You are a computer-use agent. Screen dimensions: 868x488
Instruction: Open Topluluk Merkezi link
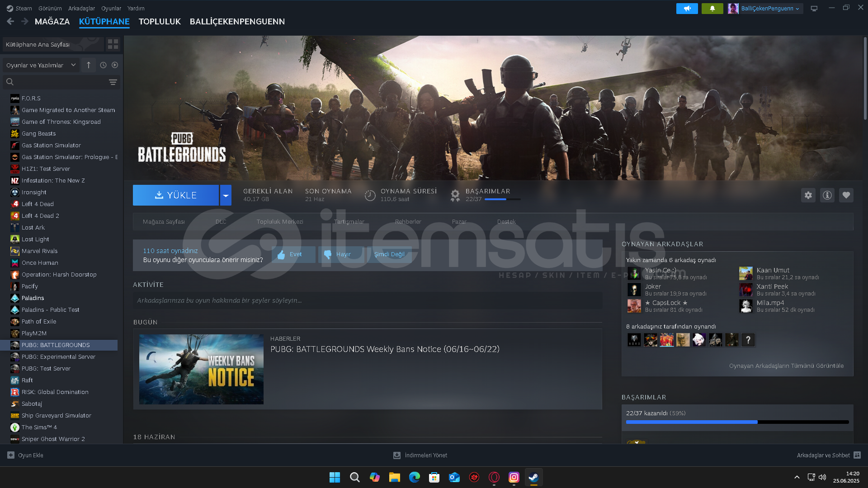click(280, 221)
